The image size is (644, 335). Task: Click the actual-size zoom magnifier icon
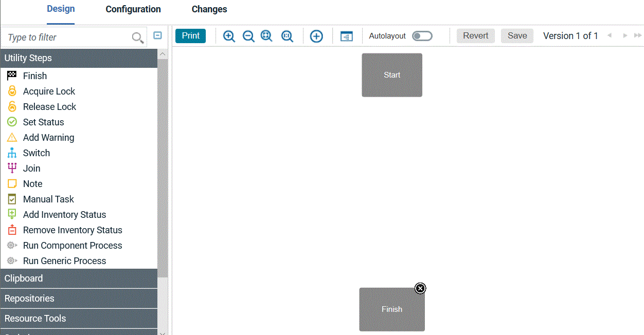(x=287, y=36)
